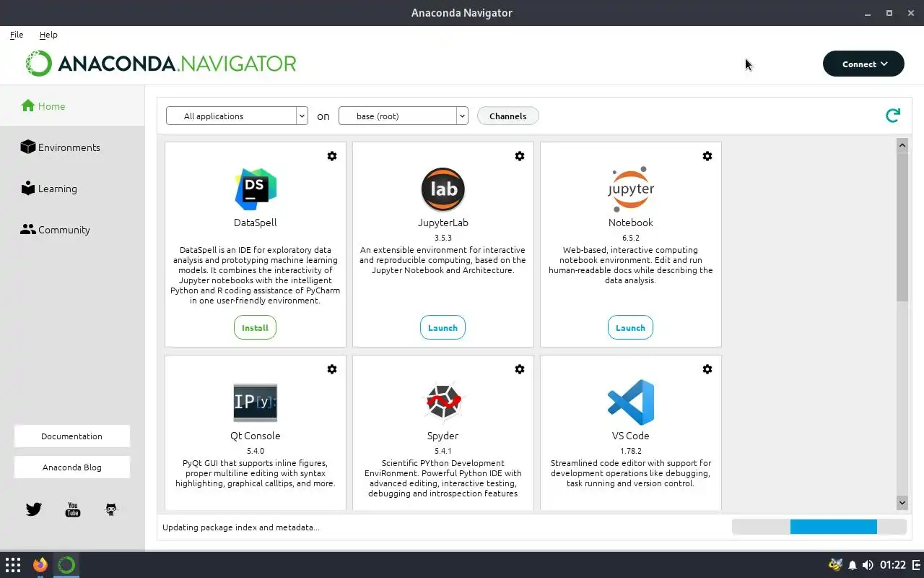Click the update progress bar
924x578 pixels.
tap(819, 527)
